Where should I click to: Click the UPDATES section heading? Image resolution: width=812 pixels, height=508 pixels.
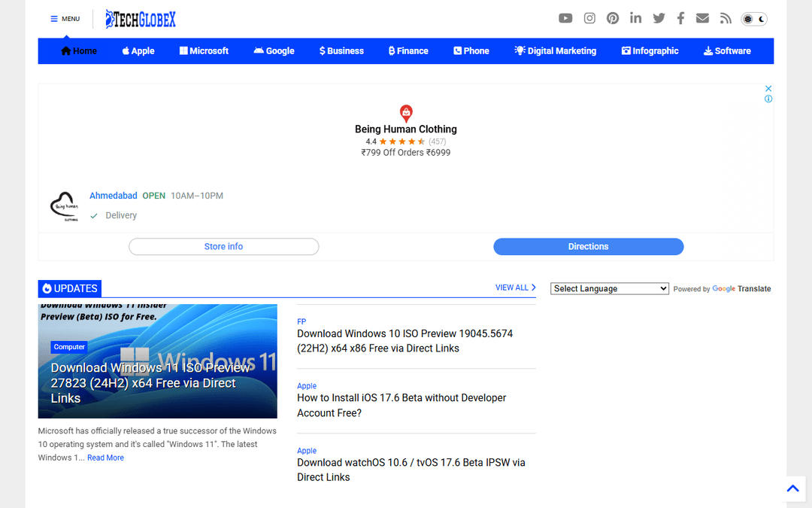(x=70, y=289)
